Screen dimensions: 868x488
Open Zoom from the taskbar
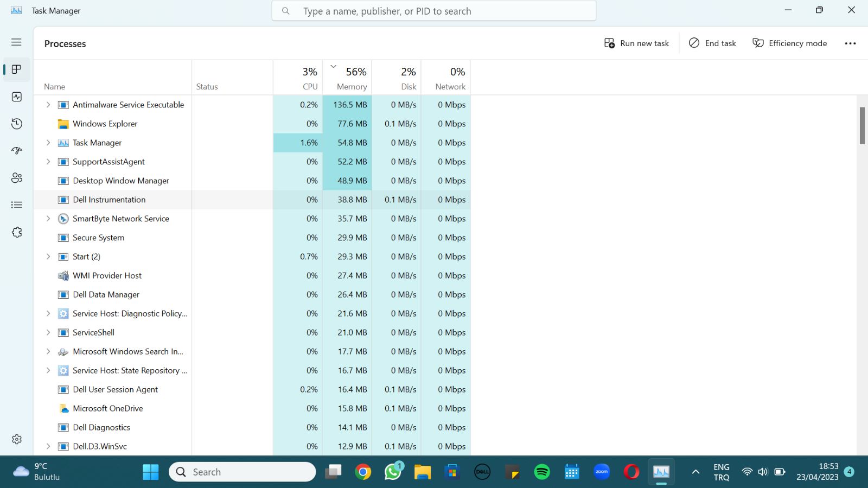click(602, 472)
